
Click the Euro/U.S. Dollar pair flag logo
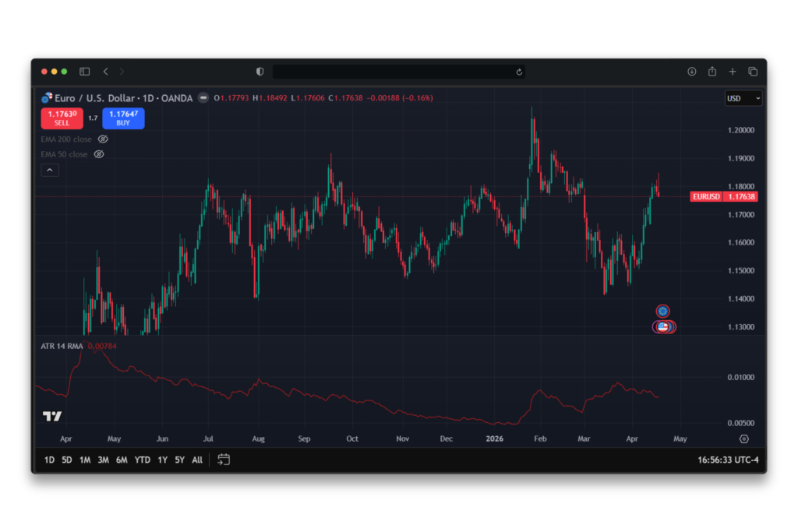(x=47, y=98)
